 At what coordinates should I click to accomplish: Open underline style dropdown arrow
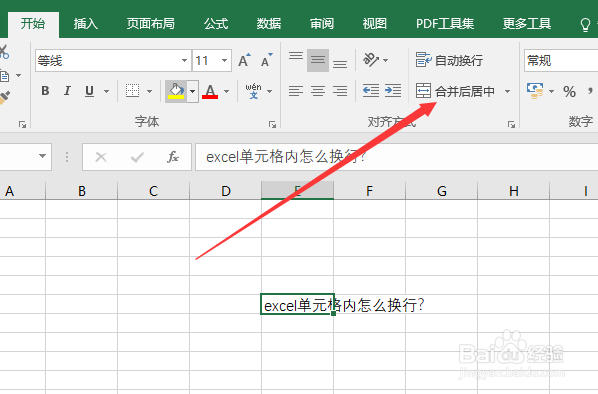click(106, 92)
